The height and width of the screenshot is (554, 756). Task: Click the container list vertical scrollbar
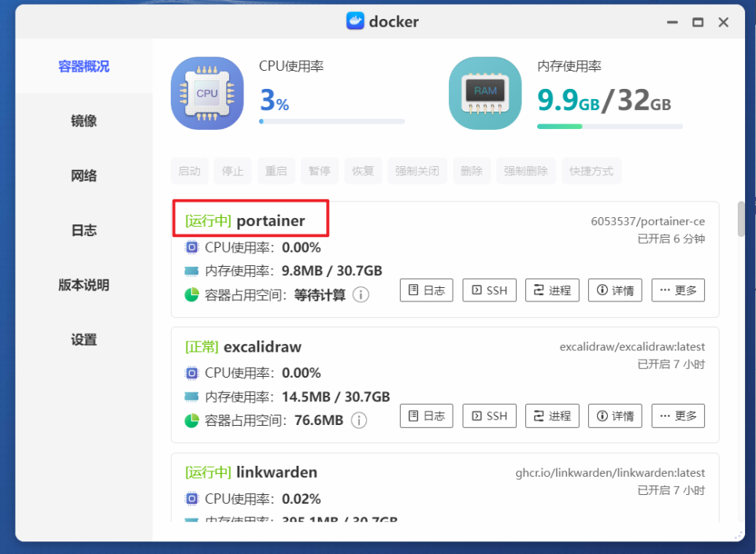tap(741, 220)
